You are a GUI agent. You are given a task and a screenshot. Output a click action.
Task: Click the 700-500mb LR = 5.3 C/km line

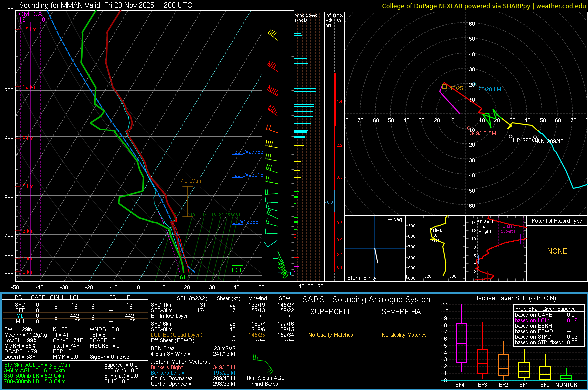click(x=35, y=381)
